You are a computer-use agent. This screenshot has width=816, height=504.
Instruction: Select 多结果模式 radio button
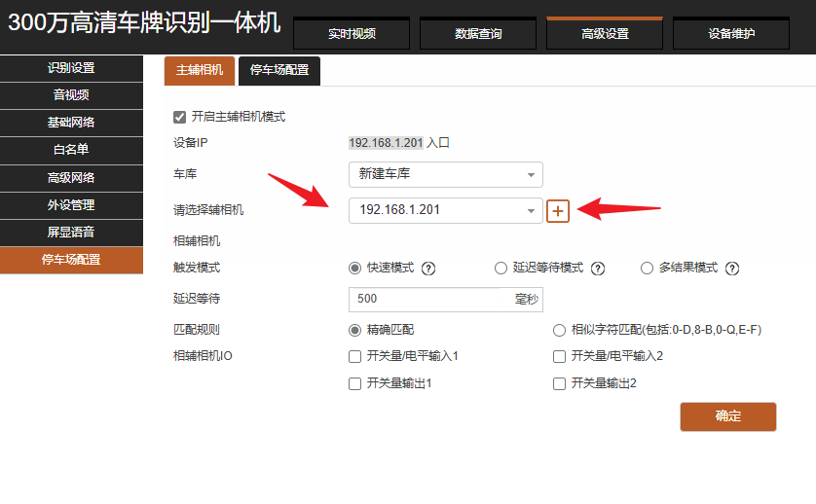click(647, 269)
